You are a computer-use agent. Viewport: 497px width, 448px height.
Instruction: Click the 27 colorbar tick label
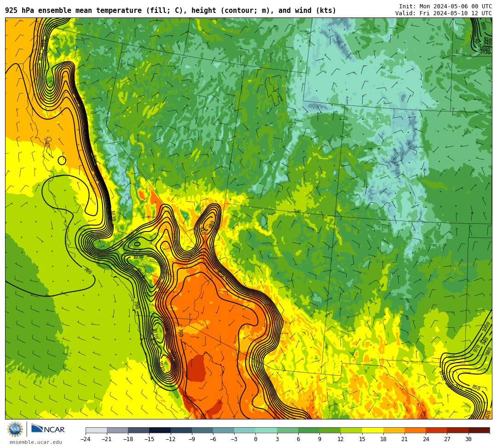[447, 439]
